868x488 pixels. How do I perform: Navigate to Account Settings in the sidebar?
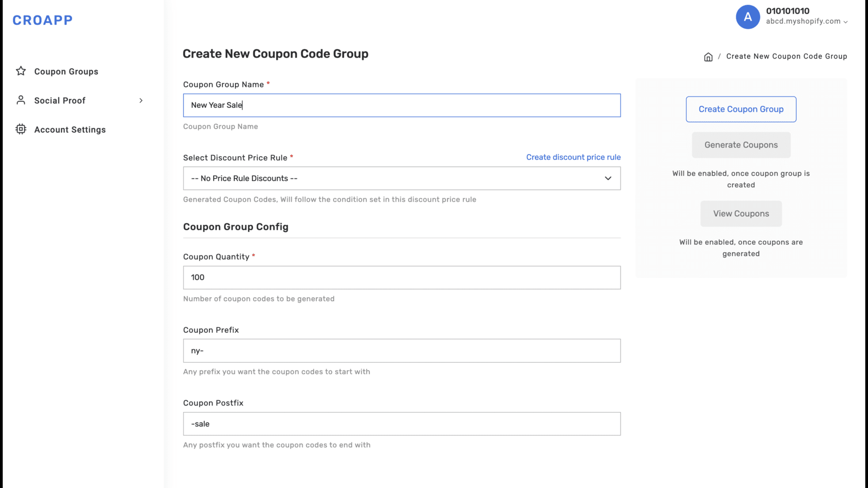point(69,129)
